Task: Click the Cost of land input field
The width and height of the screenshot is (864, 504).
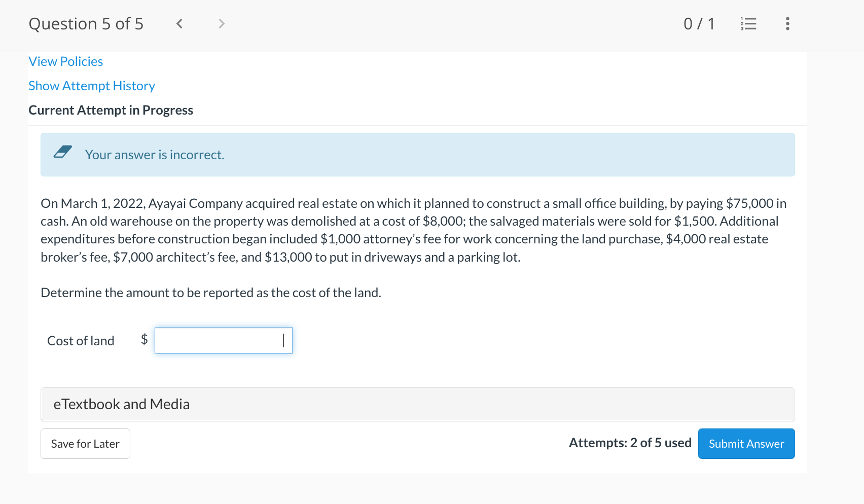Action: 223,340
